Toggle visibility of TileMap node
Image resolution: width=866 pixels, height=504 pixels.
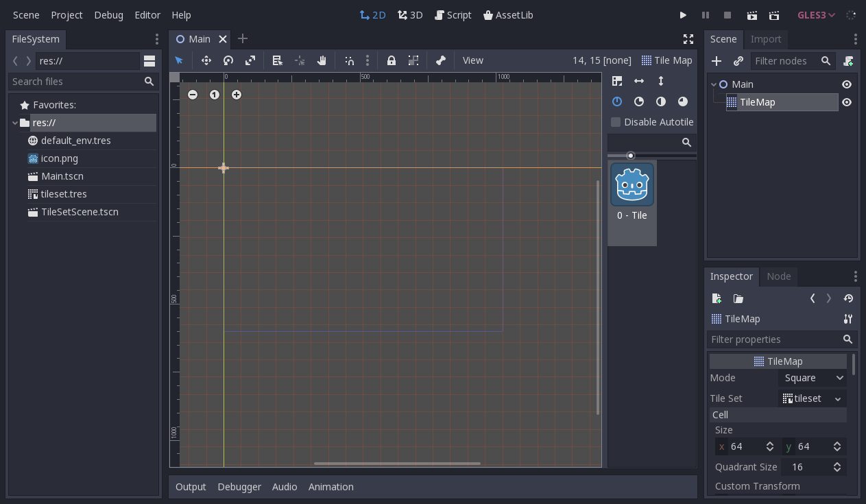click(847, 102)
